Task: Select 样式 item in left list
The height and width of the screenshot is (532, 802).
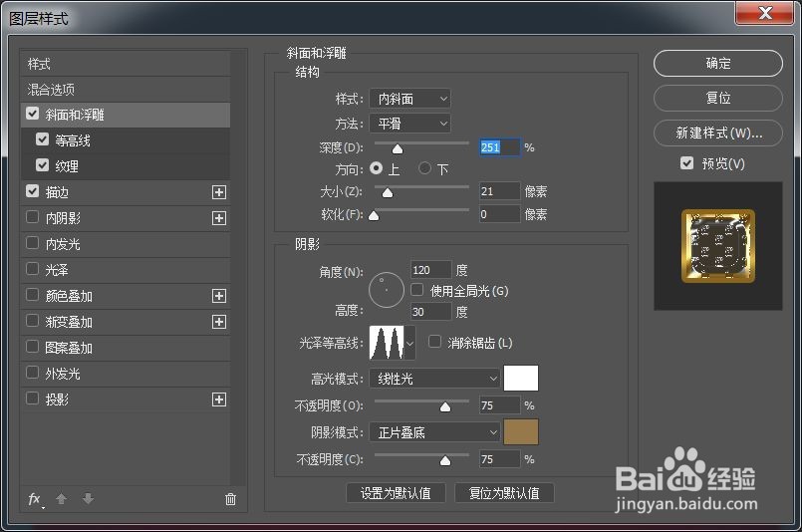Action: 126,64
